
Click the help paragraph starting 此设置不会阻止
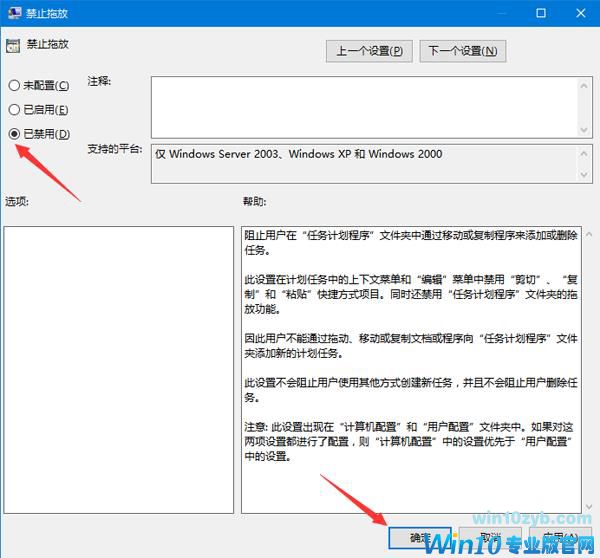[x=411, y=390]
